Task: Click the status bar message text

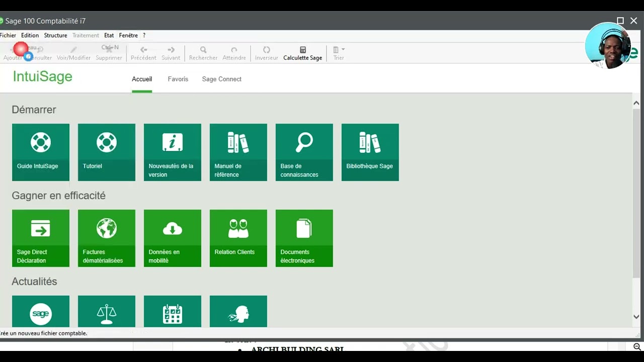Action: (44, 333)
